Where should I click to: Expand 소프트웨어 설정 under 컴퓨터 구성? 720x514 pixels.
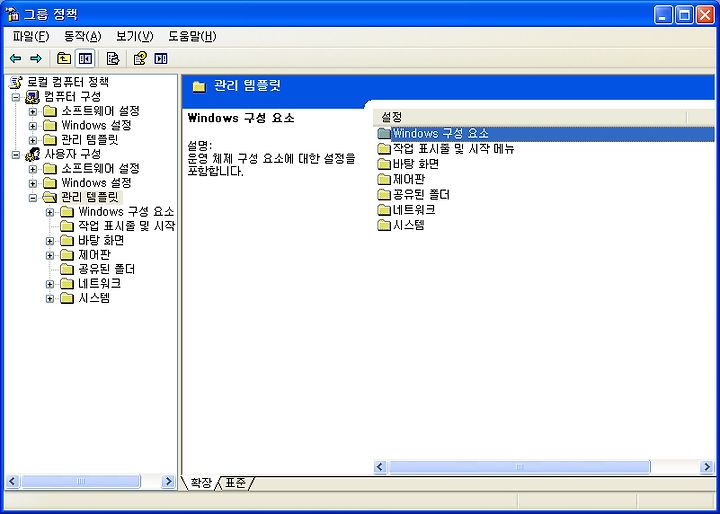pos(33,111)
